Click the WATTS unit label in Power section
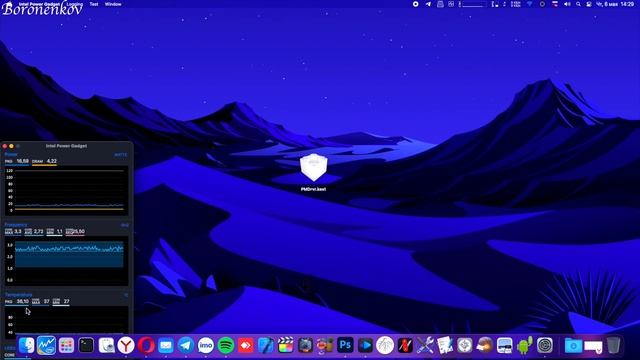 coord(121,155)
